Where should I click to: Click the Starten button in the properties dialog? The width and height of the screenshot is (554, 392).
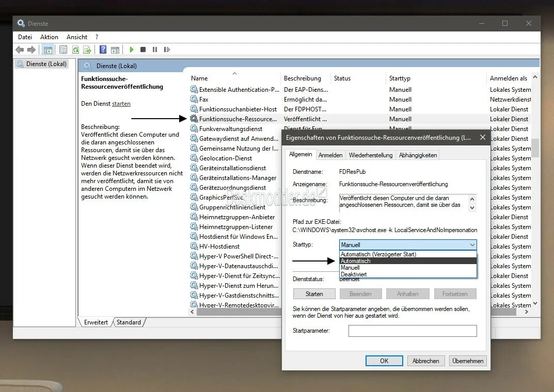314,293
